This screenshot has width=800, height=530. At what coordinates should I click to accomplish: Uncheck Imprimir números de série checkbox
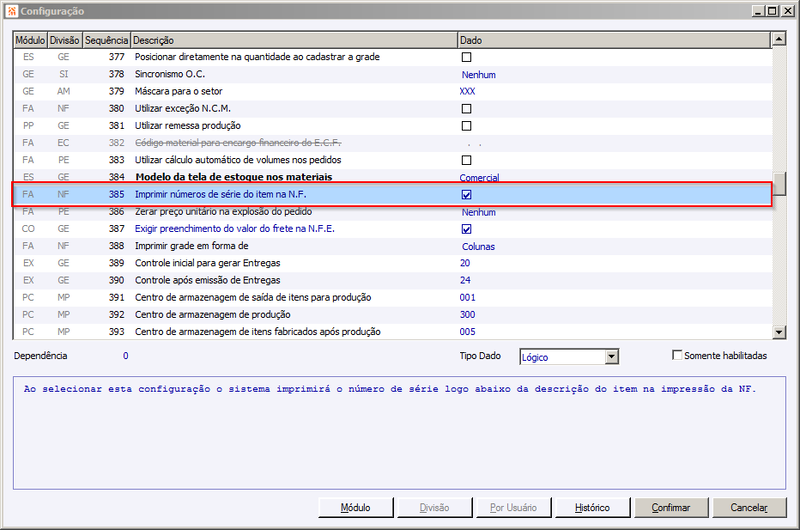466,194
